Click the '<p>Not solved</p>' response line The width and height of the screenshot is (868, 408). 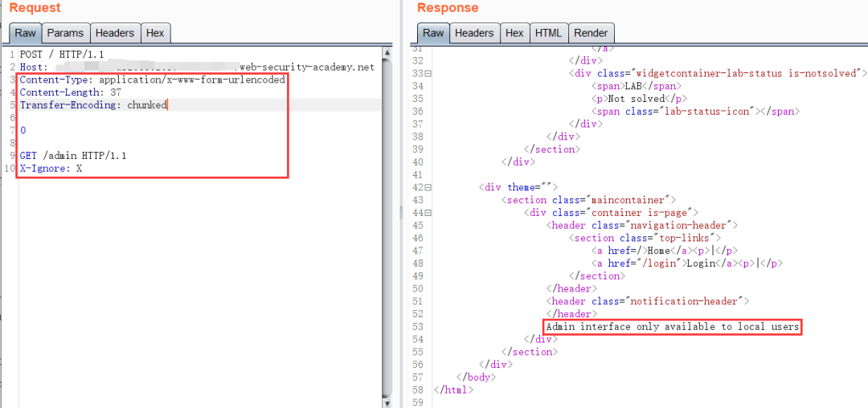[640, 99]
